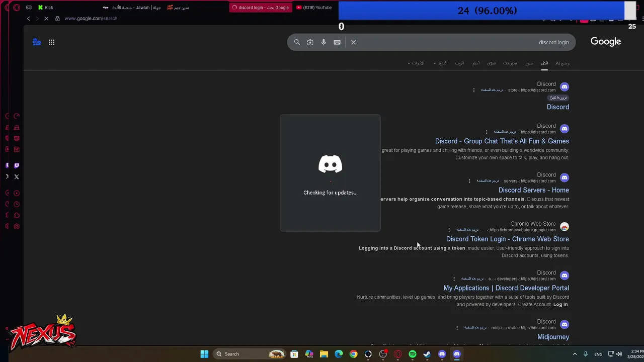Select the AI mode search tab
This screenshot has height=362, width=644.
click(x=562, y=63)
